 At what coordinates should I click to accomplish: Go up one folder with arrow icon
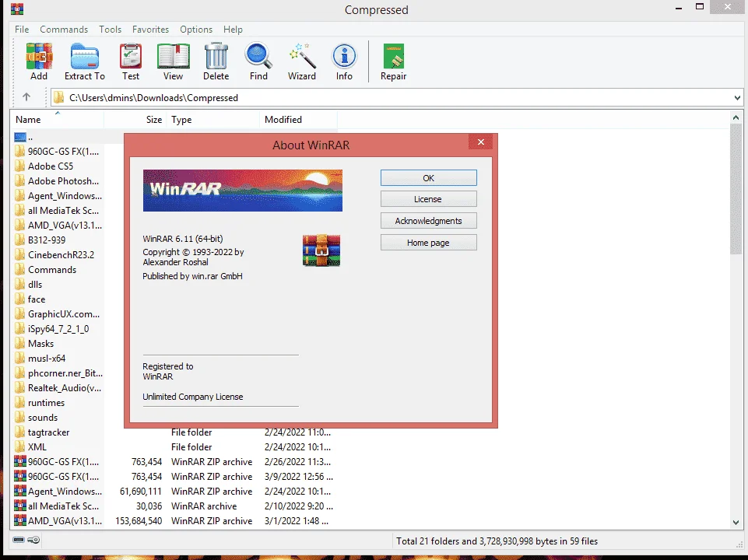[x=26, y=97]
